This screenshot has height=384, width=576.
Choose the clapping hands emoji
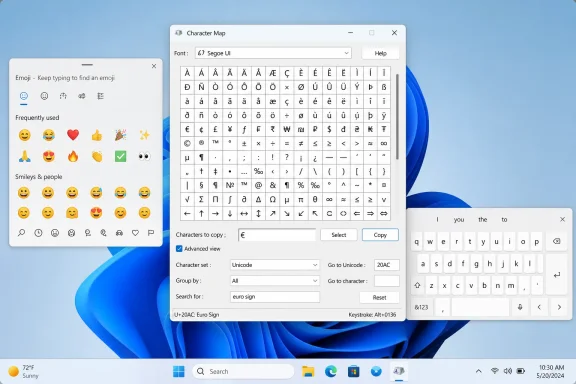tap(97, 156)
